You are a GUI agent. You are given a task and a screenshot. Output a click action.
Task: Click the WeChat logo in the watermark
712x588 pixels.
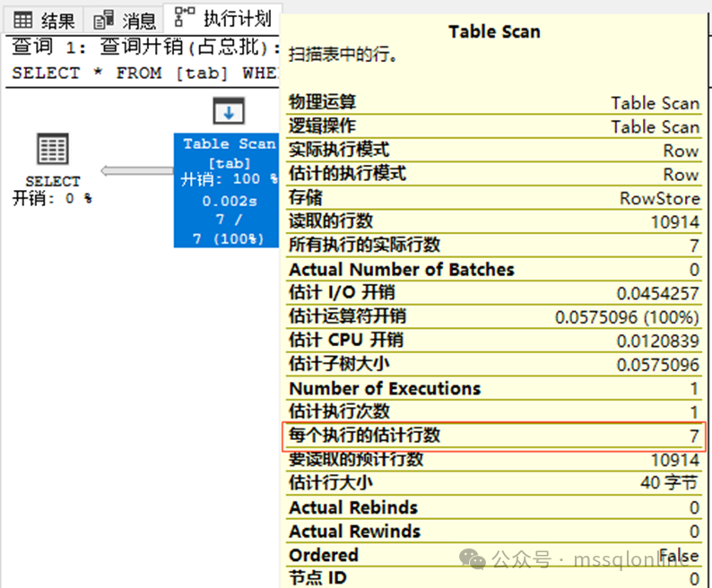click(473, 558)
